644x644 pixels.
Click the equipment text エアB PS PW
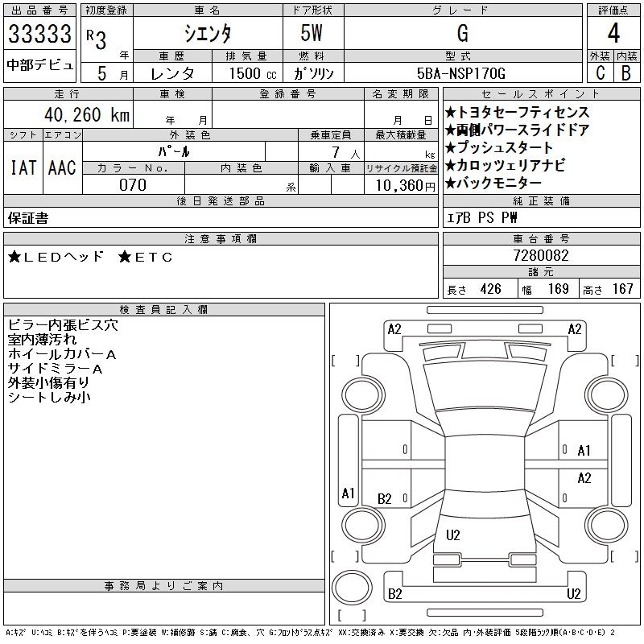coord(481,217)
